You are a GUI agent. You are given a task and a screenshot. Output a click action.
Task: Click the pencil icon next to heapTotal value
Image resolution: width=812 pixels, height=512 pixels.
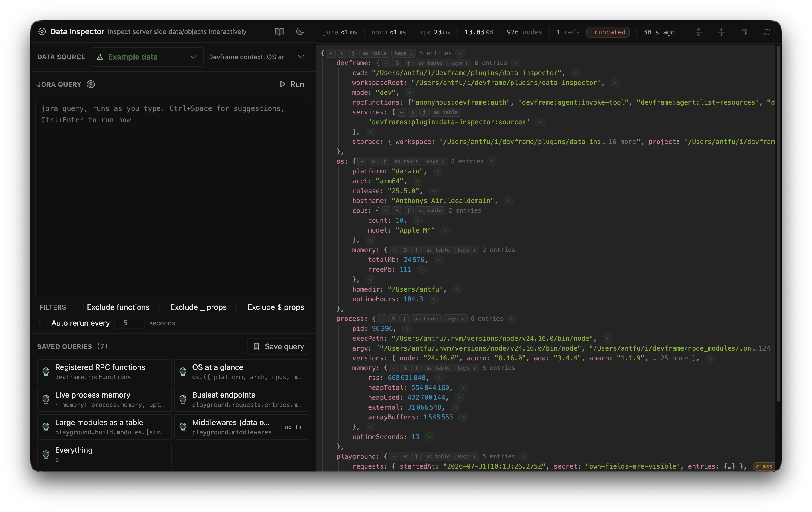(463, 388)
